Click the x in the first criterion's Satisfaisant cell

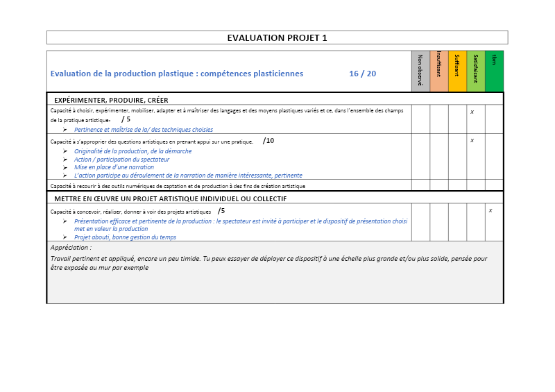coord(472,112)
